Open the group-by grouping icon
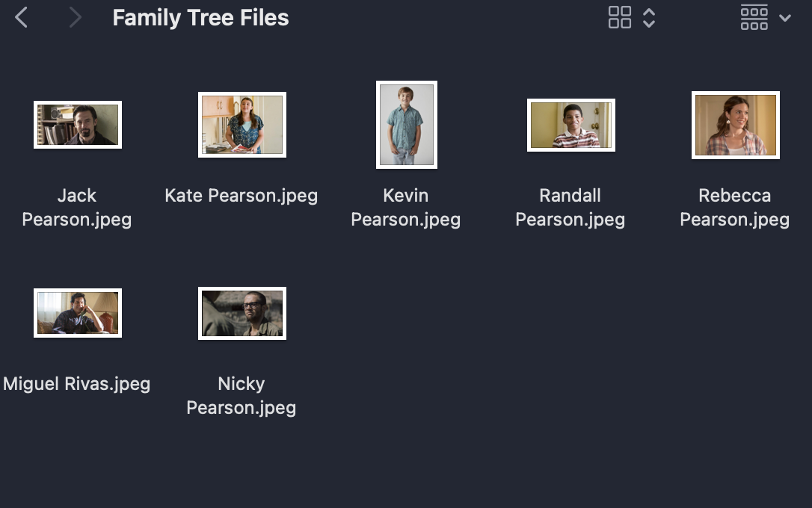The height and width of the screenshot is (508, 812). (754, 18)
